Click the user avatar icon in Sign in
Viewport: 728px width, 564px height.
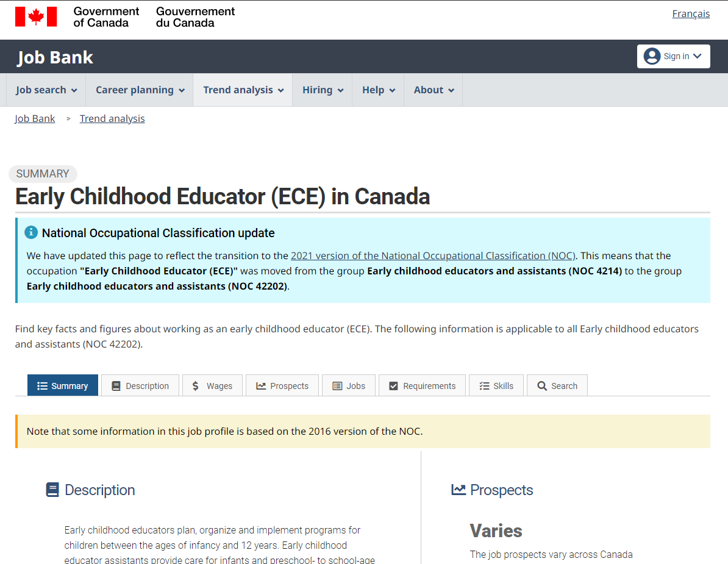click(652, 56)
